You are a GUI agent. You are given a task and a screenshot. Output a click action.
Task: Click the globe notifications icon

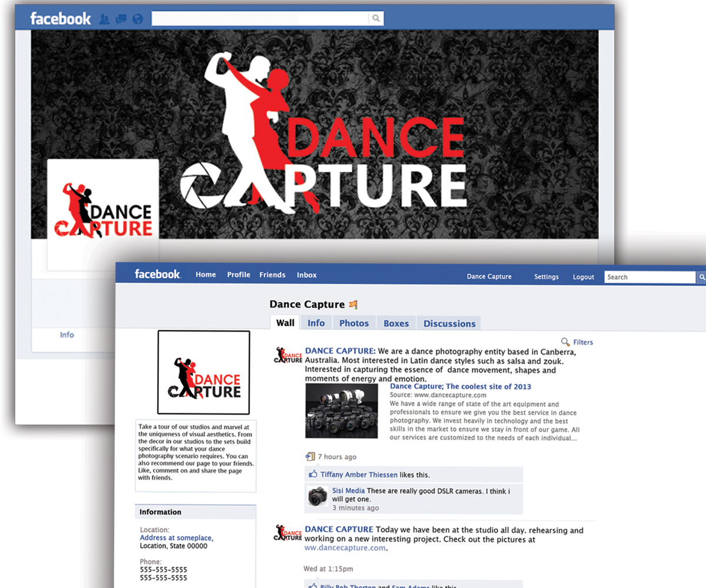point(137,18)
